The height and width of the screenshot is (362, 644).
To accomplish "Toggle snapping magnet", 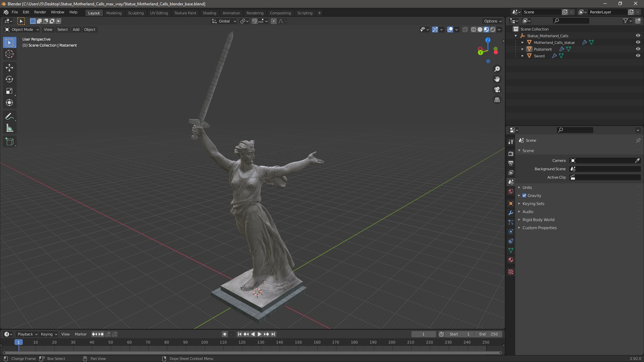I will pos(255,21).
